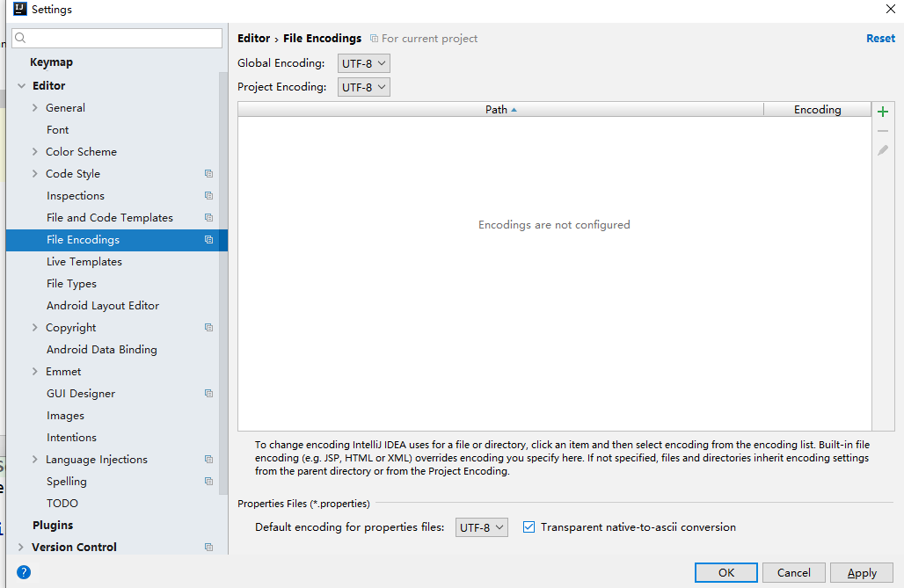Click the blue help question mark icon
Viewport: 904px width, 588px height.
(x=24, y=572)
